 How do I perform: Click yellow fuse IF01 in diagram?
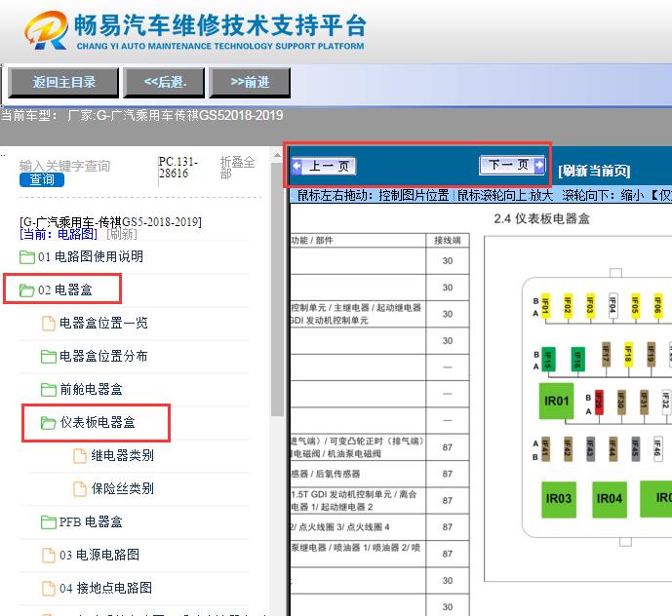click(x=545, y=305)
